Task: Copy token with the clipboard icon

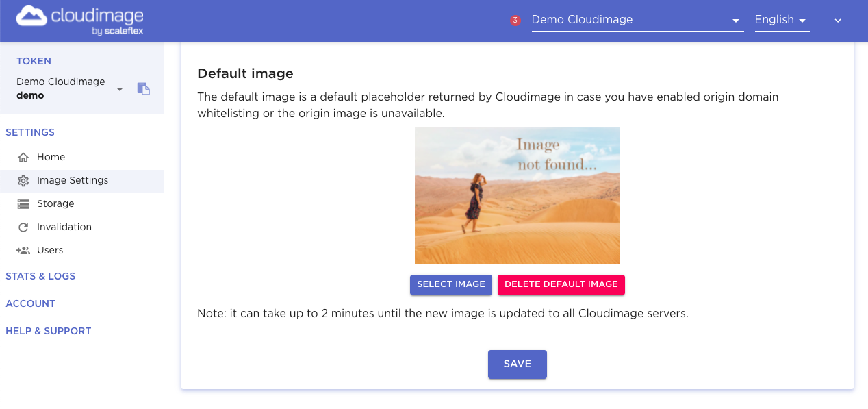Action: (x=143, y=88)
